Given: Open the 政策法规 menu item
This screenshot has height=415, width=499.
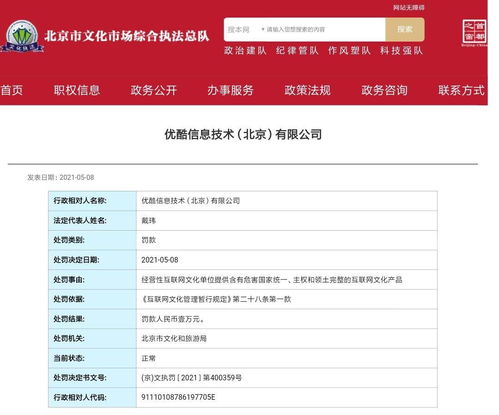Looking at the screenshot, I should point(307,90).
